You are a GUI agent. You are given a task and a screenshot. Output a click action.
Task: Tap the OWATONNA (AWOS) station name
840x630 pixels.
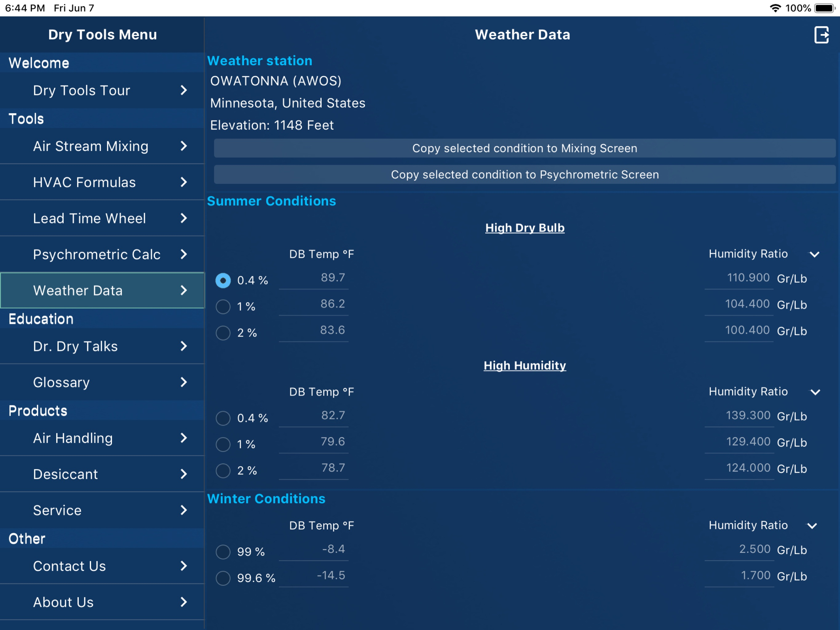point(276,81)
